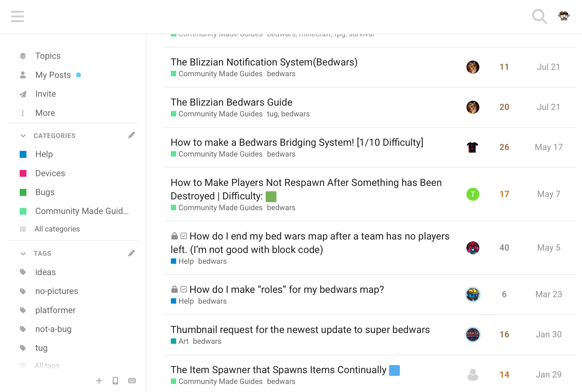Viewport: 582px width, 392px height.
Task: Click the mobile view icon in sidebar footer
Action: (x=115, y=381)
